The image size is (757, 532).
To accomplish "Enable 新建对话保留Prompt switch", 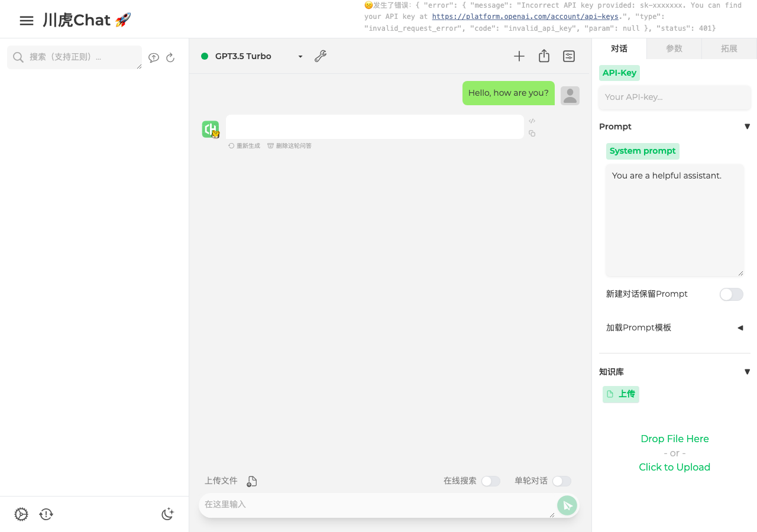I will pos(732,294).
